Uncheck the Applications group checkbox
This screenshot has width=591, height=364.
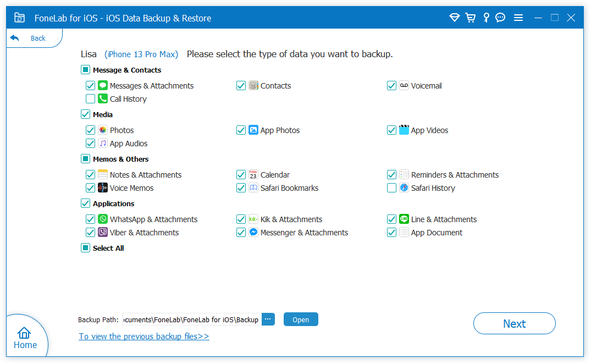[x=85, y=203]
